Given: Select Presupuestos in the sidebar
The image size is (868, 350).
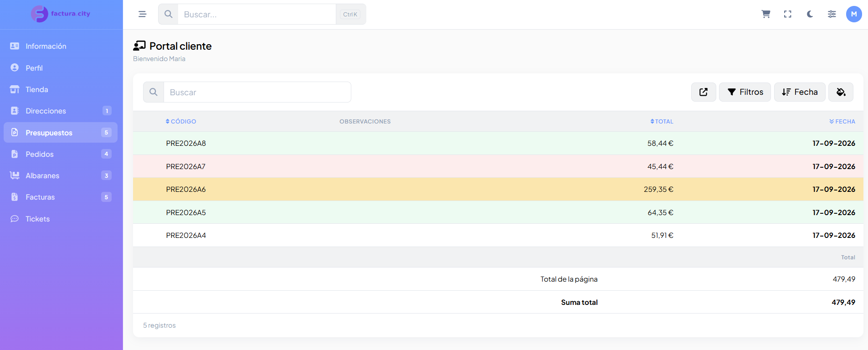Looking at the screenshot, I should pyautogui.click(x=61, y=133).
